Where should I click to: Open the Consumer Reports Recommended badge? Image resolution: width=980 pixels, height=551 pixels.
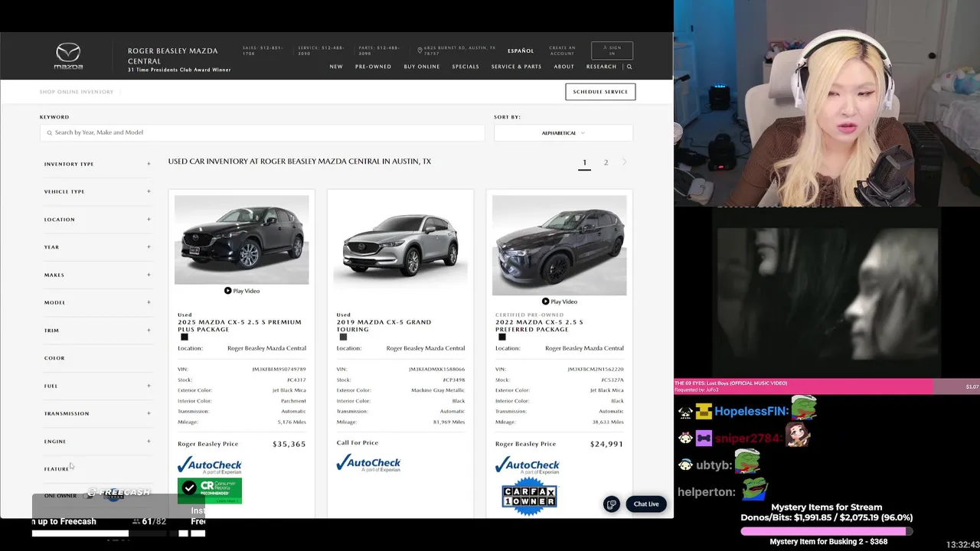pos(210,491)
